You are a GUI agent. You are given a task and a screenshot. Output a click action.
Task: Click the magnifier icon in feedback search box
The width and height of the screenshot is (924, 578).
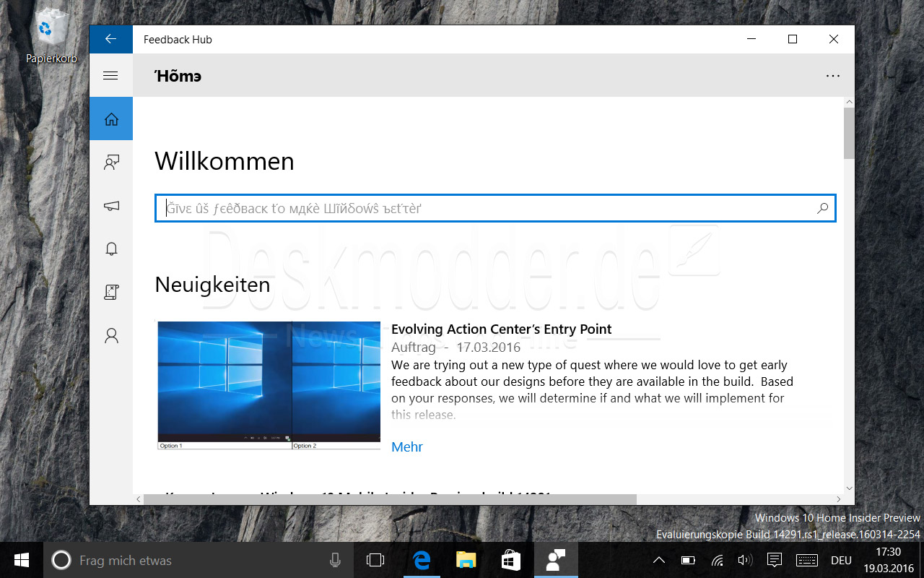pyautogui.click(x=822, y=208)
